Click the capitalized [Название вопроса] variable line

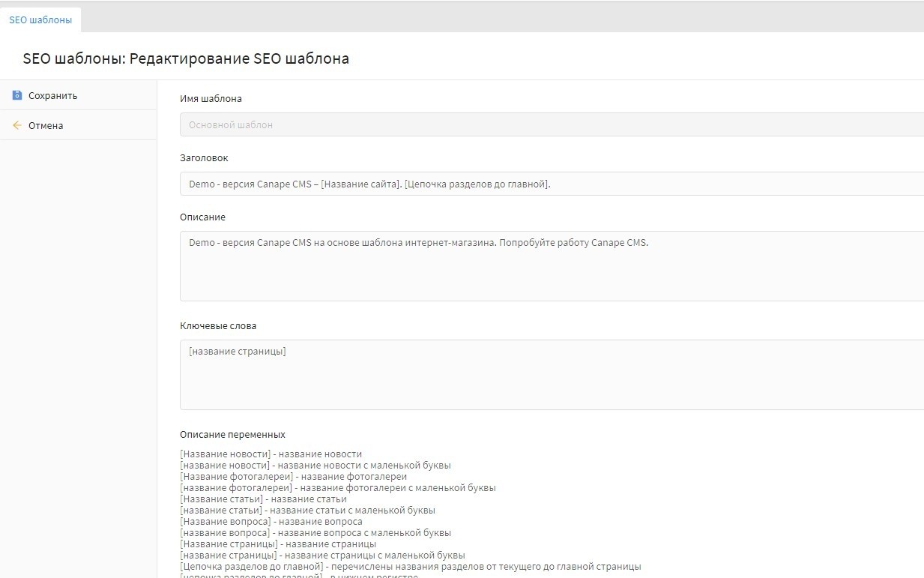[x=271, y=521]
